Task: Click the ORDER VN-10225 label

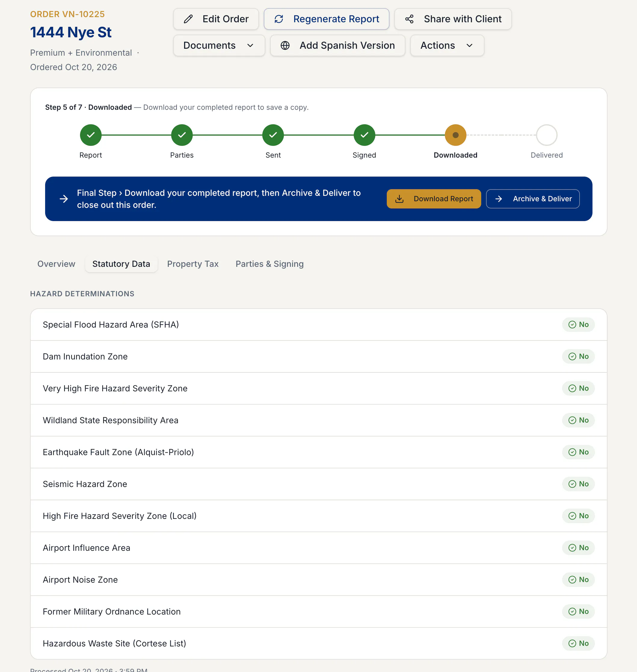Action: point(68,14)
